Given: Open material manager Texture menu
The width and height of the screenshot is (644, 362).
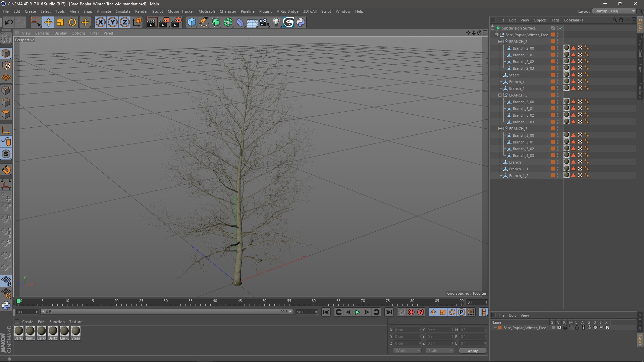Looking at the screenshot, I should tap(75, 322).
